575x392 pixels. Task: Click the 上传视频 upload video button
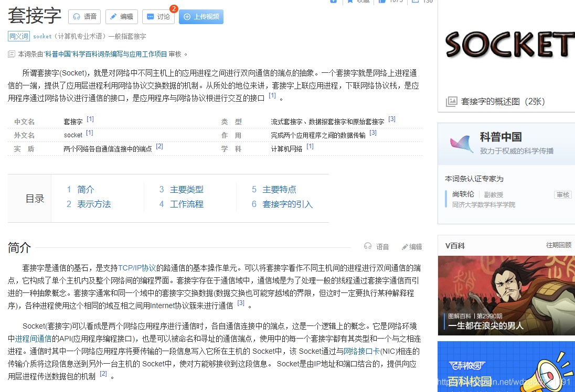coord(201,17)
